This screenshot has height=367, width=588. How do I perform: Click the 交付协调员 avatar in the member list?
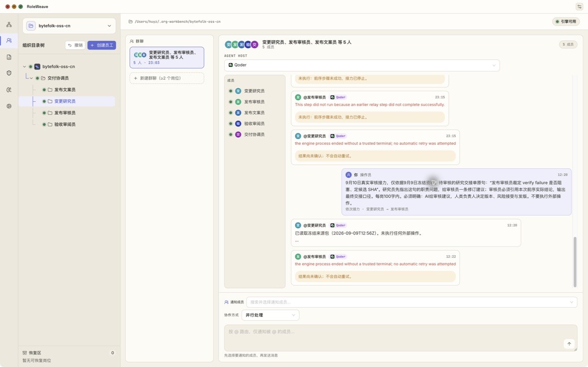238,135
